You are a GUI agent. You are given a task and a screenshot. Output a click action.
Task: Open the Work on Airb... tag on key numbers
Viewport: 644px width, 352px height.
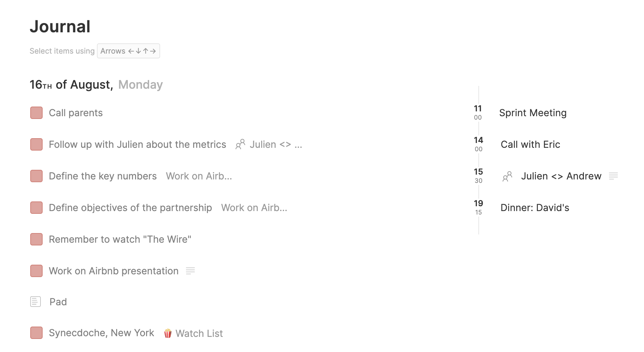click(x=199, y=176)
